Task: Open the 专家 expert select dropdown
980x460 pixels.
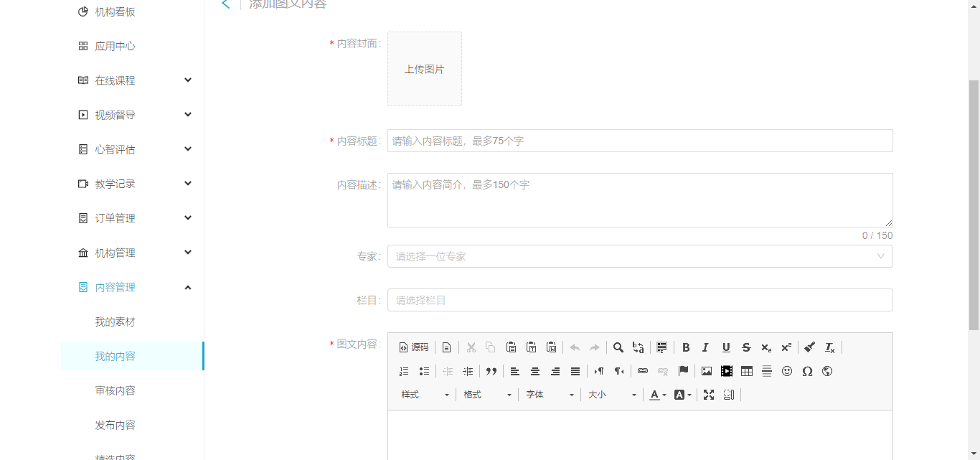Action: [640, 256]
